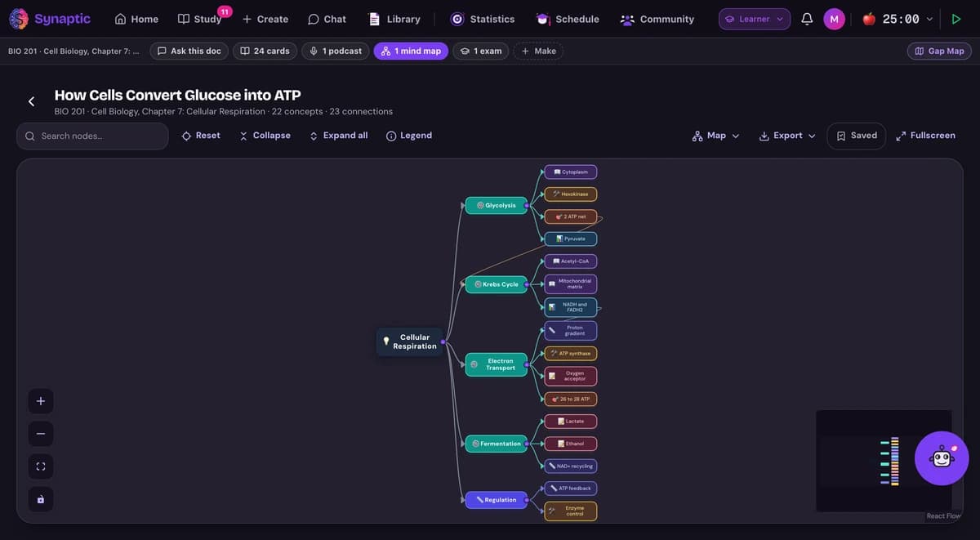Viewport: 980px width, 540px height.
Task: Open the robot assistant chat bubble
Action: pos(942,458)
